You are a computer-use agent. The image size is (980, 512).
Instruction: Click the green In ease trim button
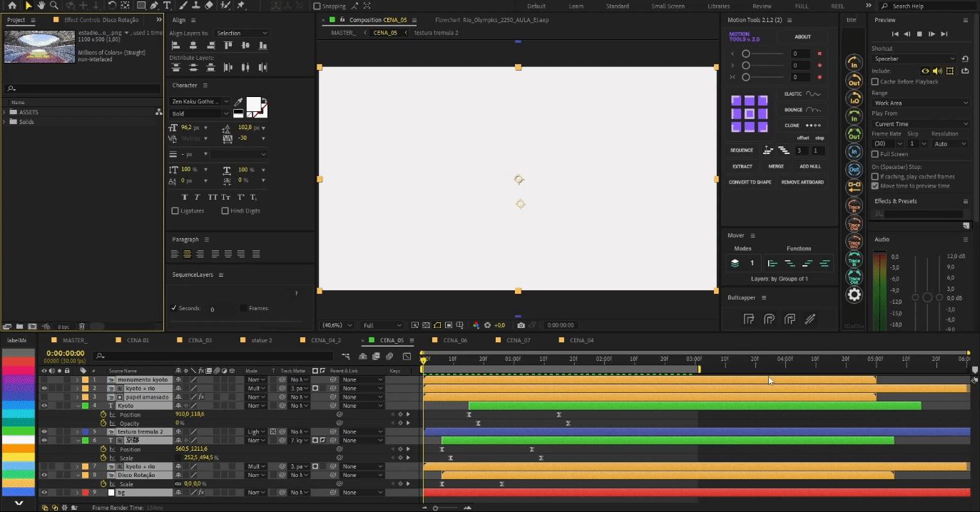(x=854, y=116)
